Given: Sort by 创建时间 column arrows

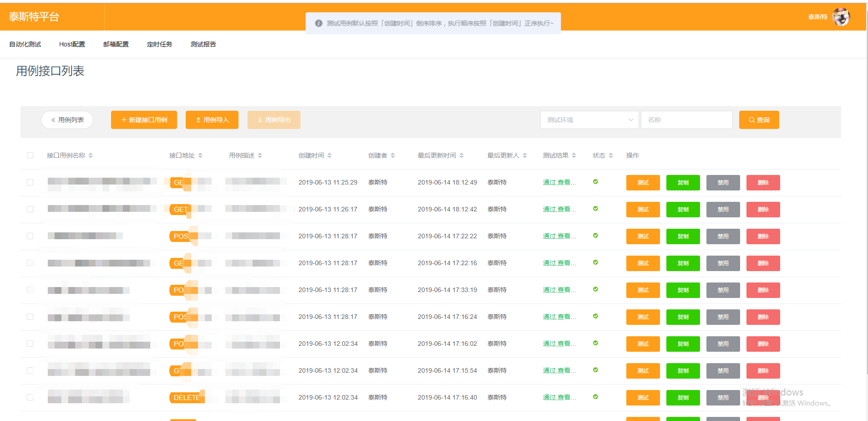Looking at the screenshot, I should point(330,155).
